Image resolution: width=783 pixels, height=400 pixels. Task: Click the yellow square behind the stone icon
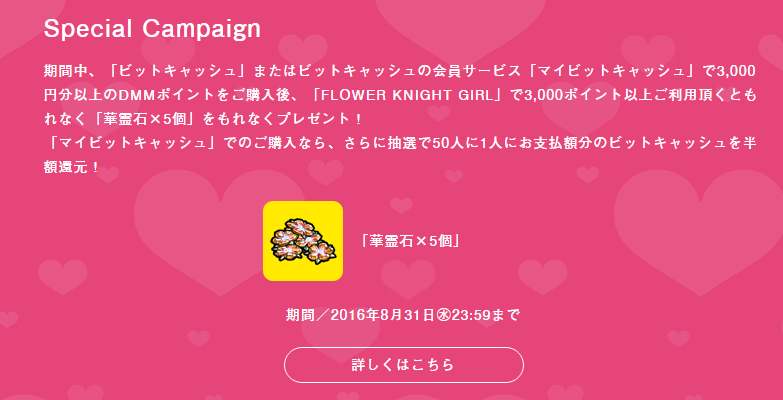(303, 241)
